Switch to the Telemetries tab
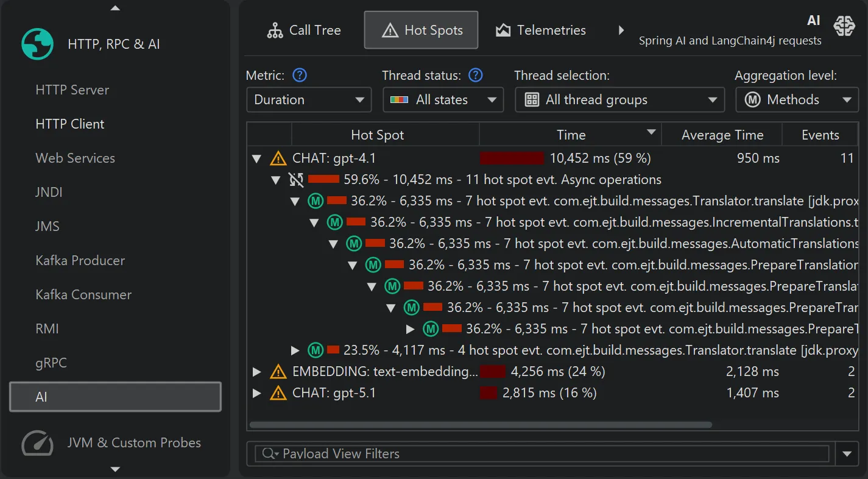This screenshot has height=479, width=868. tap(540, 30)
